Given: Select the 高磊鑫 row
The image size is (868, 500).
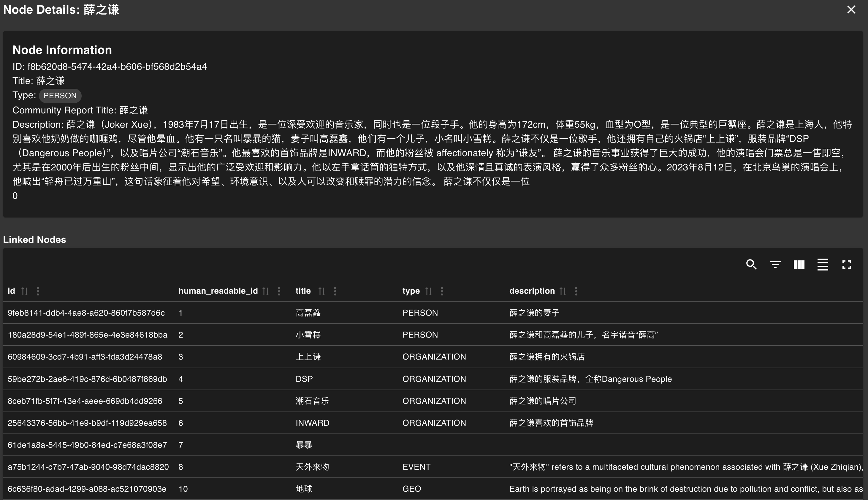Looking at the screenshot, I should (x=308, y=313).
